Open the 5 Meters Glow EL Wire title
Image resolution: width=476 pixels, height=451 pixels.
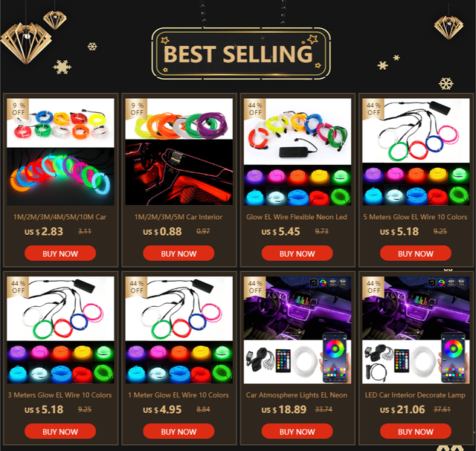(415, 217)
